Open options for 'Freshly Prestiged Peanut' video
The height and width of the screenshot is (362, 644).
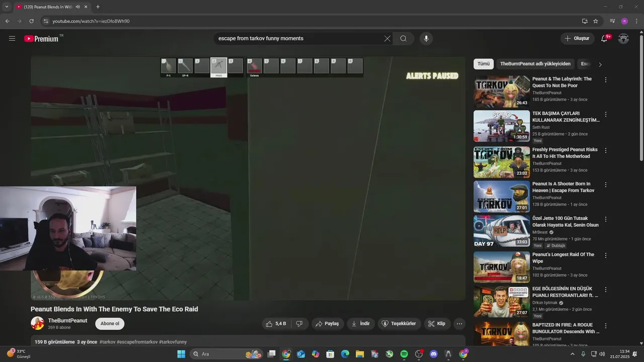[x=605, y=150]
